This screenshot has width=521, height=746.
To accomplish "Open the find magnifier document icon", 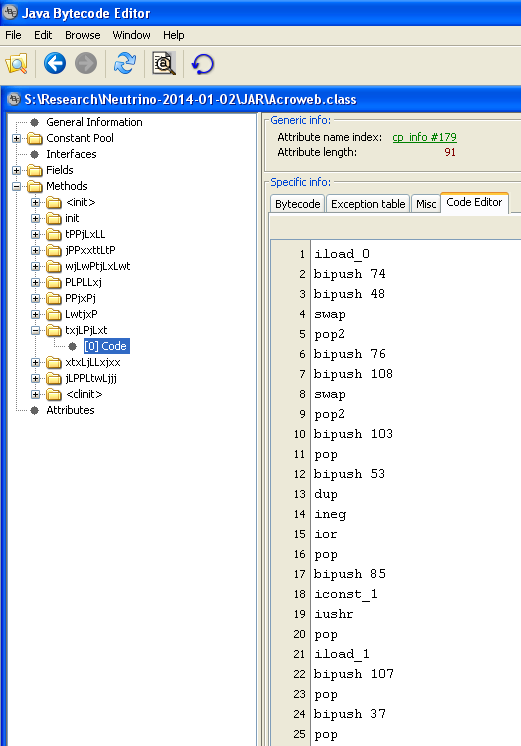I will (164, 63).
